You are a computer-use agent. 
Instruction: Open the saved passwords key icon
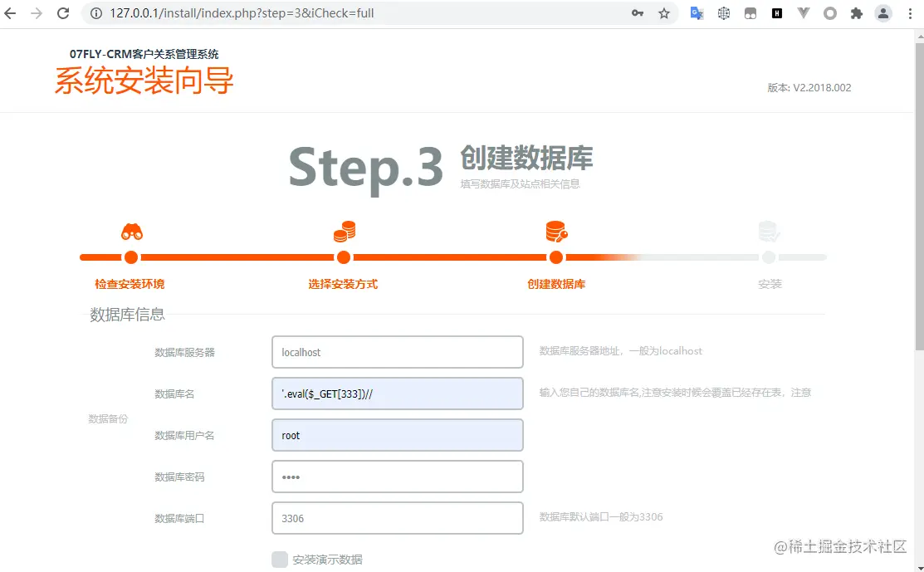point(638,13)
